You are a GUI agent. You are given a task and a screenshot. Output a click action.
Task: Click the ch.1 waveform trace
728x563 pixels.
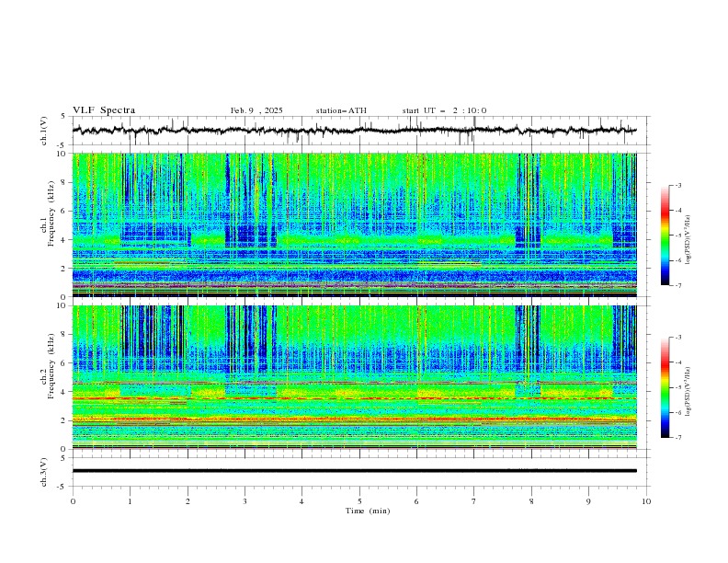[354, 131]
